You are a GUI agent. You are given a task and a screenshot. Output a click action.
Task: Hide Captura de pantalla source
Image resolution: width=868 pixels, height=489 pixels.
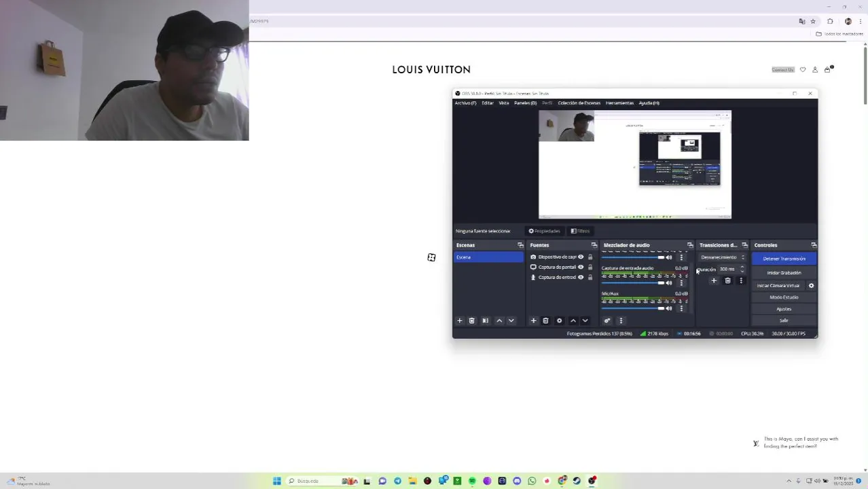581,267
